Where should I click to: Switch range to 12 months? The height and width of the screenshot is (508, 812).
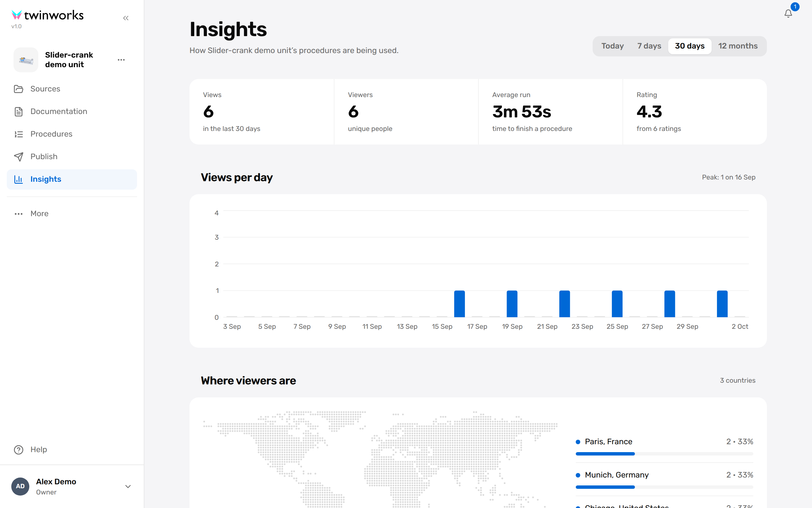[738, 46]
